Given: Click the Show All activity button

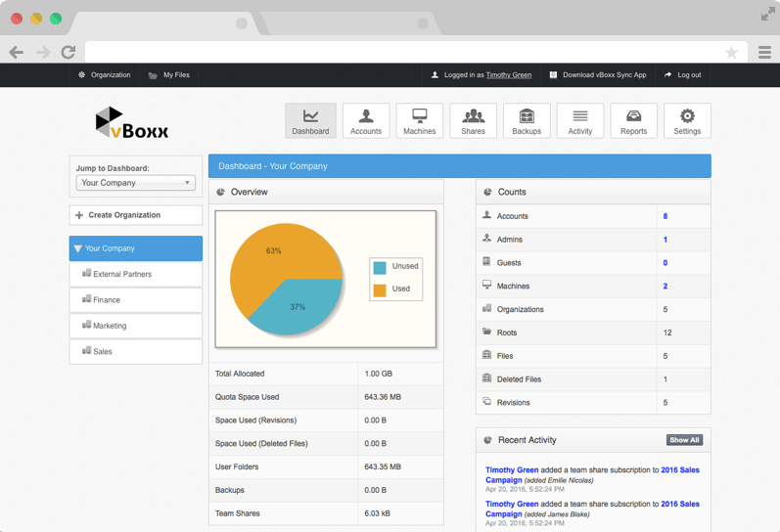Looking at the screenshot, I should [x=684, y=440].
